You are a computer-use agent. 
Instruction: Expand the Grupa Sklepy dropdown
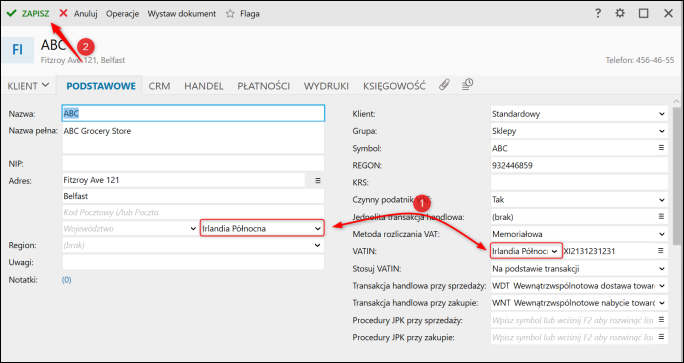(x=579, y=131)
